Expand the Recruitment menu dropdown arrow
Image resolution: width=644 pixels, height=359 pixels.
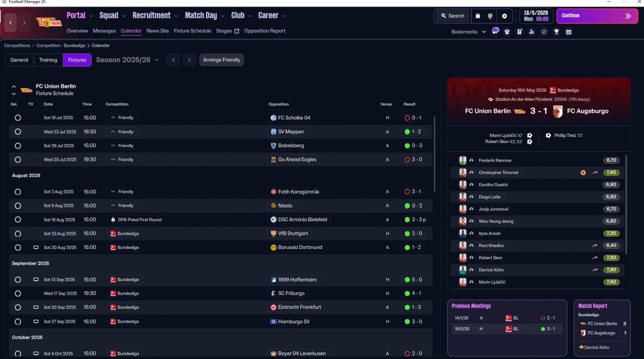176,16
